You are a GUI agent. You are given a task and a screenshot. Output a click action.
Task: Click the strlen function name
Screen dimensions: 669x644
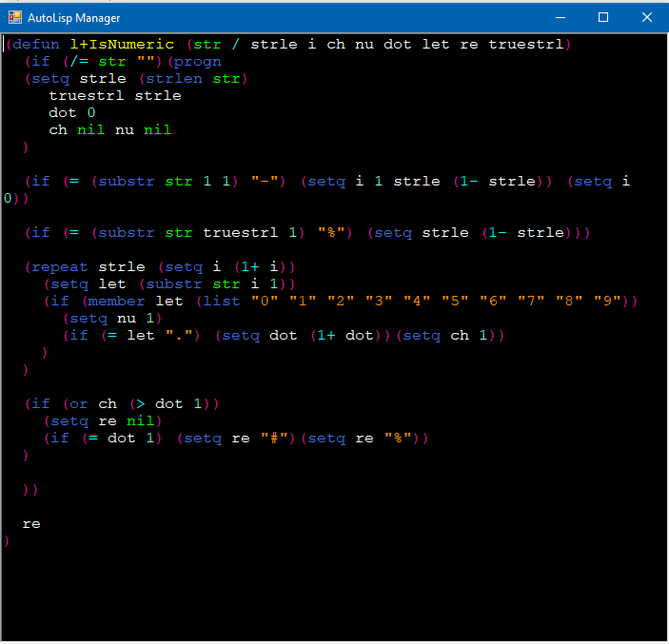tap(174, 79)
